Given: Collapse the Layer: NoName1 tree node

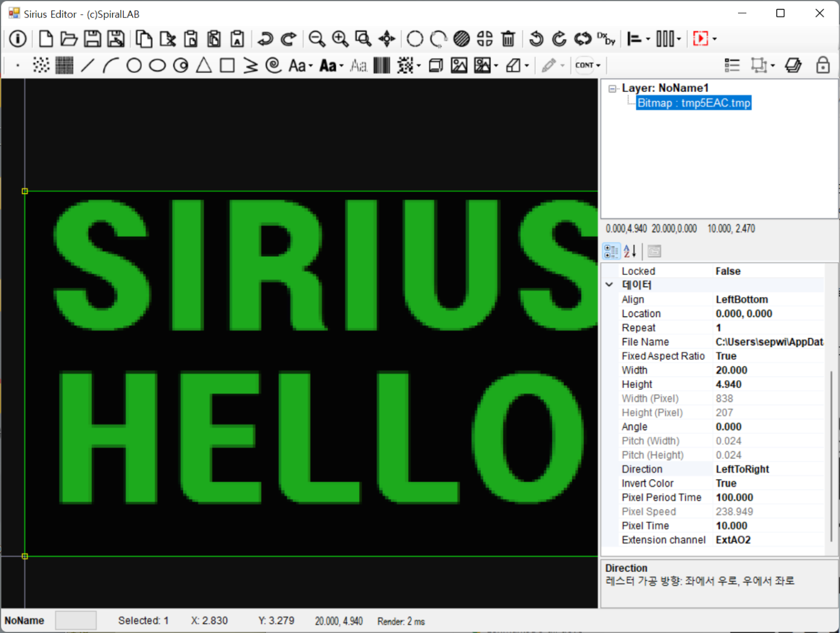Looking at the screenshot, I should click(613, 89).
